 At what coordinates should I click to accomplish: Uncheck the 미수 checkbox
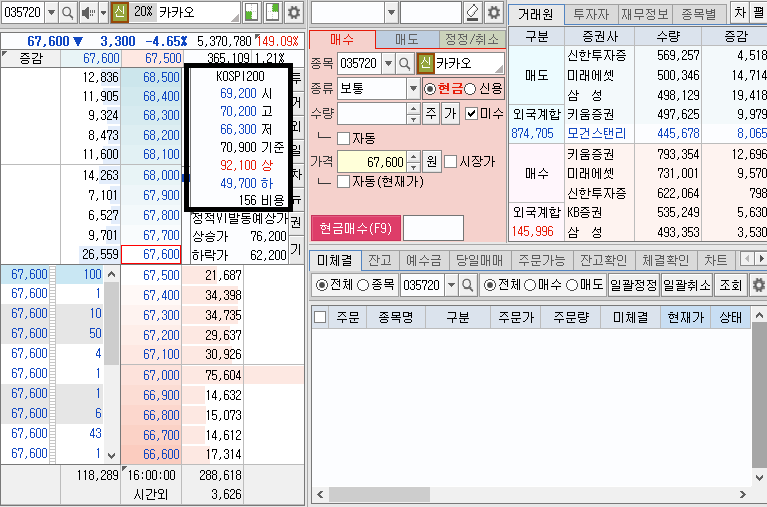click(471, 114)
